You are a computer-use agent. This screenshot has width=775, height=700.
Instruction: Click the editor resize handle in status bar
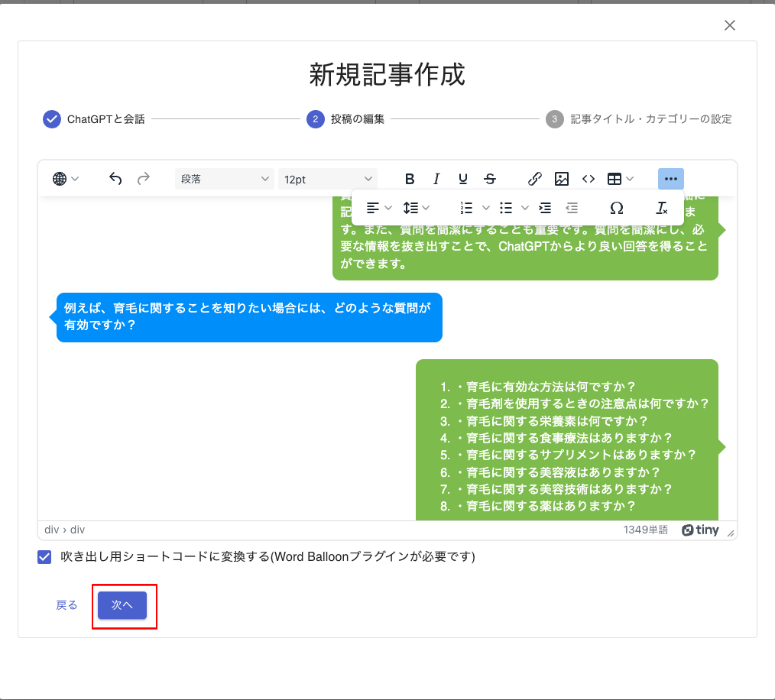[x=731, y=533]
